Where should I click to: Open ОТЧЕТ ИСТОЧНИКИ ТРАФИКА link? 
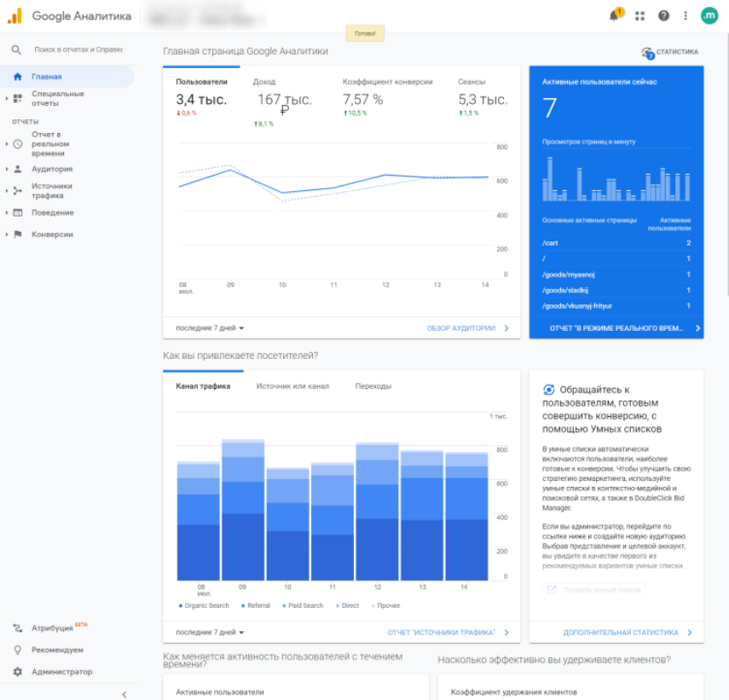pos(442,633)
